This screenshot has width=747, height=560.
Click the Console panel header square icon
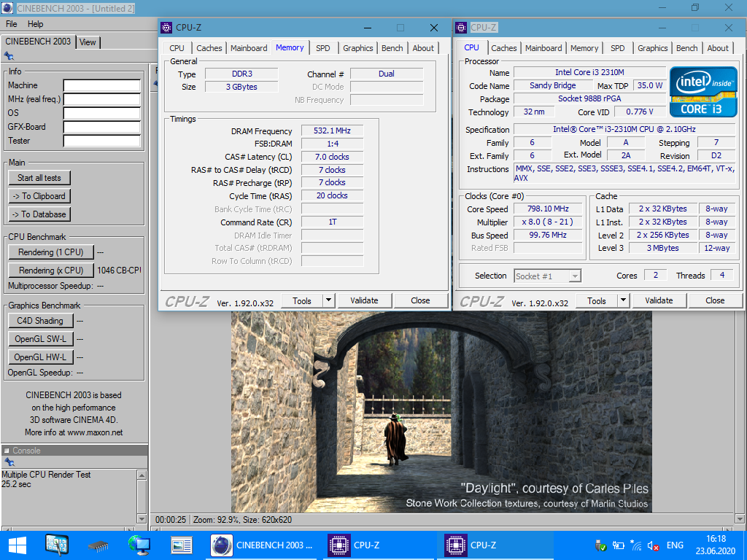click(x=7, y=450)
